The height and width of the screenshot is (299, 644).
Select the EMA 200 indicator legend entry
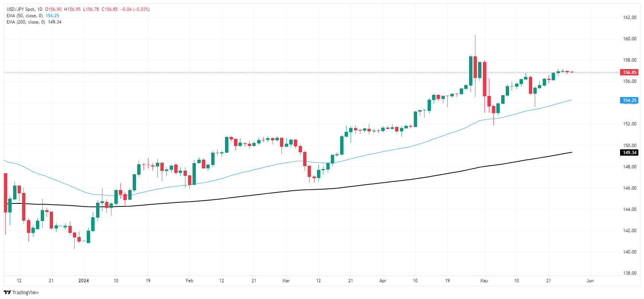point(26,22)
